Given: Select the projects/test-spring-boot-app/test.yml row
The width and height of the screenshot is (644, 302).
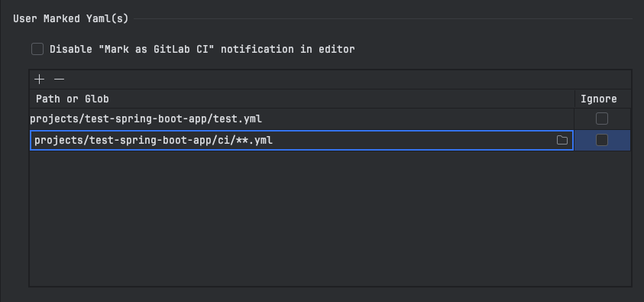Looking at the screenshot, I should (x=302, y=119).
